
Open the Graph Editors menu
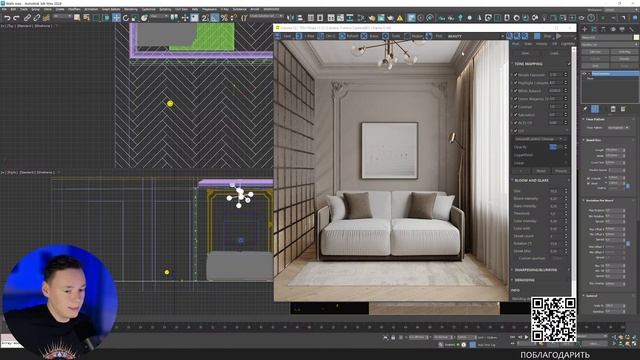click(x=111, y=9)
